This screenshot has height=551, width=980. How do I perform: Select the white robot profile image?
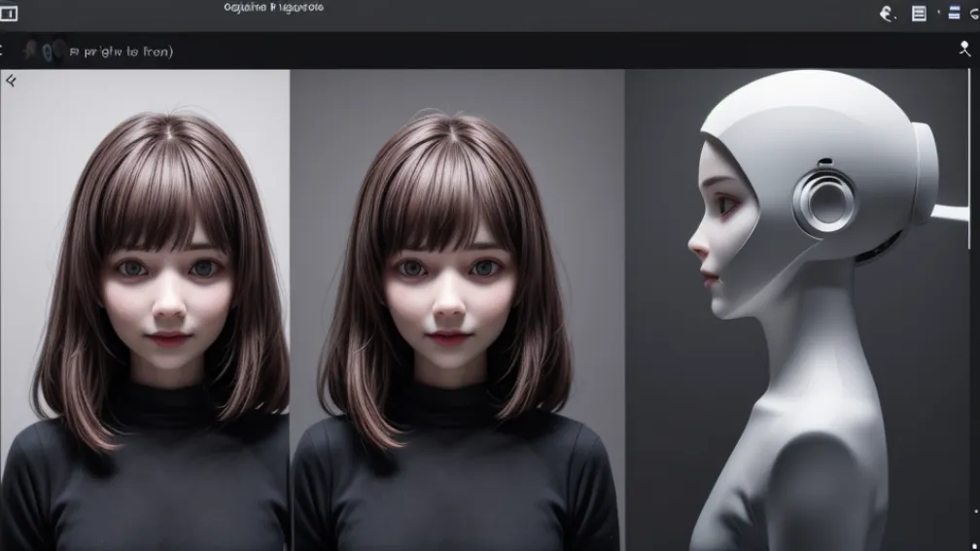point(797,310)
